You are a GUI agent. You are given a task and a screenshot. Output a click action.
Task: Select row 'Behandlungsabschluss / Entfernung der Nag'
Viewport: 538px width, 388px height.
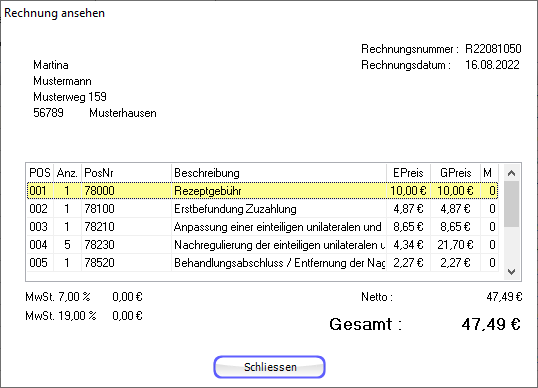[262, 263]
